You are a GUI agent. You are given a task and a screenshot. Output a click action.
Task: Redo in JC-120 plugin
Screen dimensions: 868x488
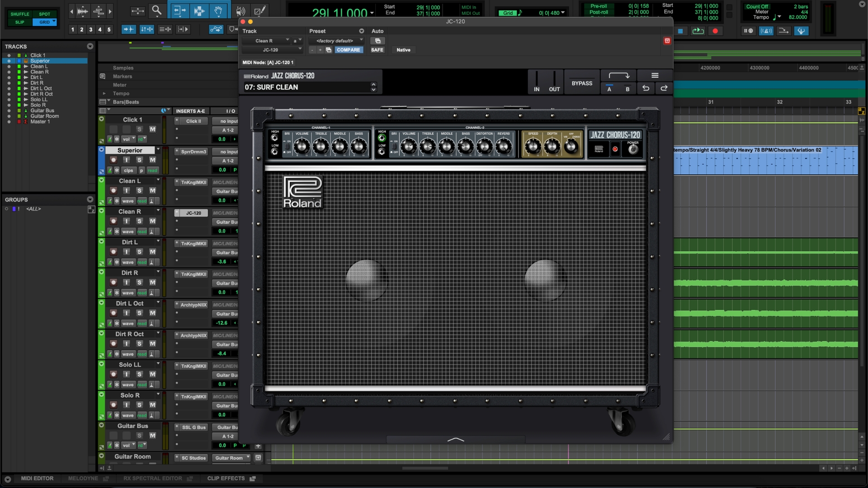point(664,88)
